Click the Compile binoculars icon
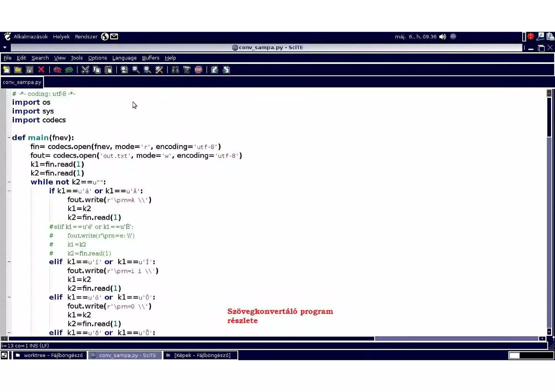555x392 pixels. 175,70
